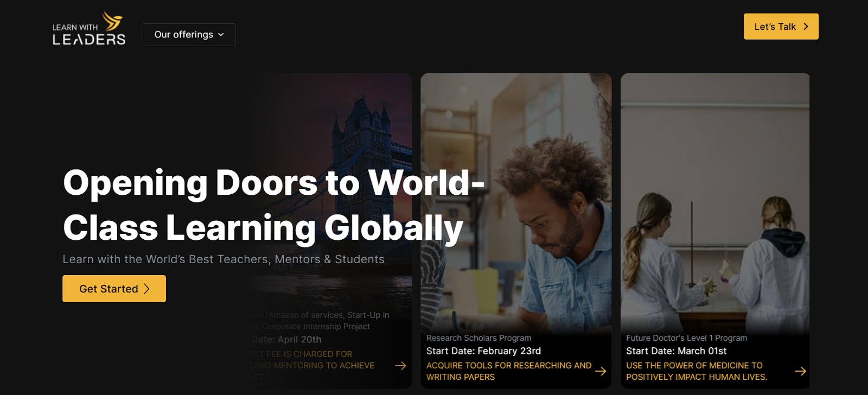Click the golden bird emblem in the logo

[x=113, y=22]
